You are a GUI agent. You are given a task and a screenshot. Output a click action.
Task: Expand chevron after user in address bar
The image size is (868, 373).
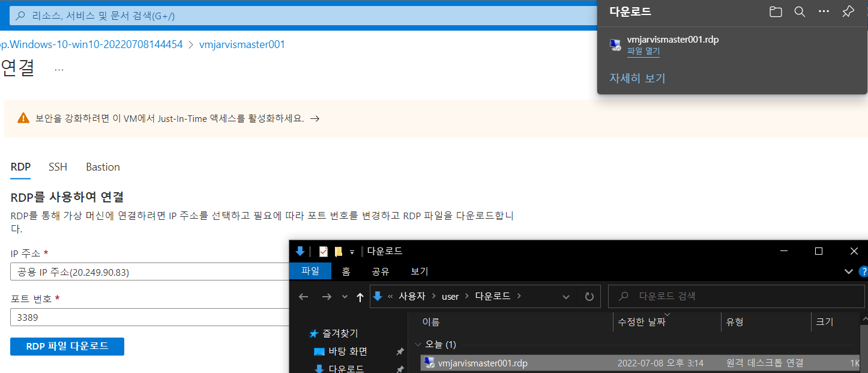point(467,296)
